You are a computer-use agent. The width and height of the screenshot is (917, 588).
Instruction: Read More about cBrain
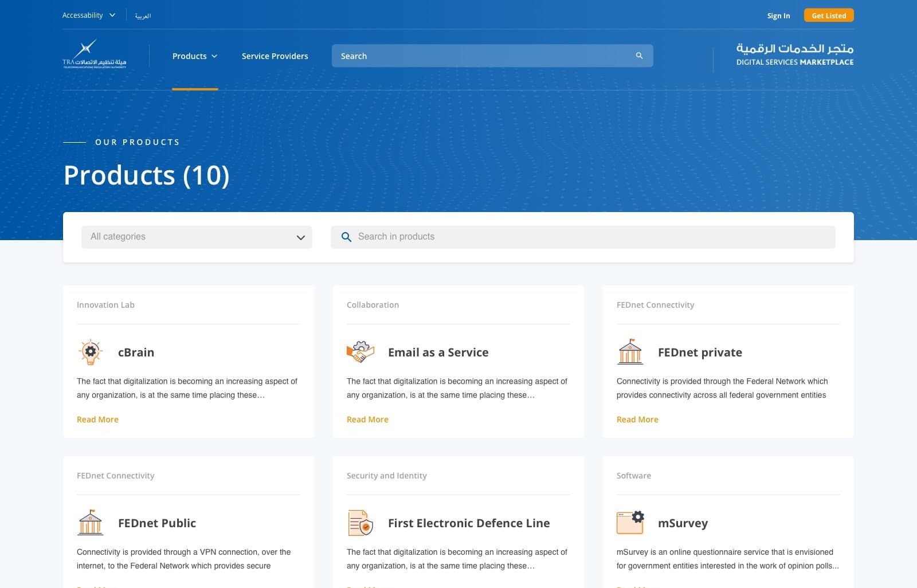[x=97, y=420]
